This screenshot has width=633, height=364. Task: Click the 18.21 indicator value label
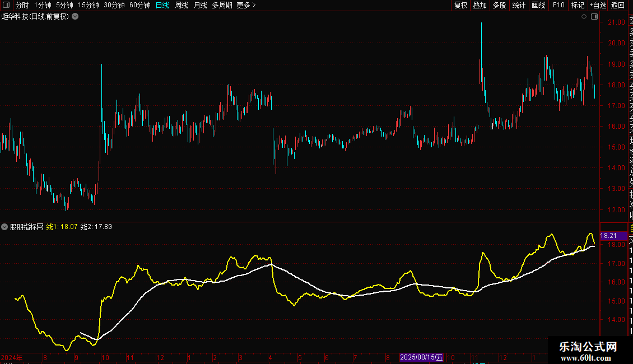[x=613, y=236]
